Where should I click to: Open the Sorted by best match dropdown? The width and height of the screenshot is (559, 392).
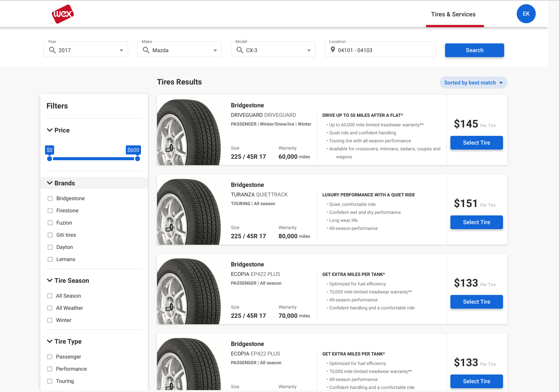click(x=473, y=83)
